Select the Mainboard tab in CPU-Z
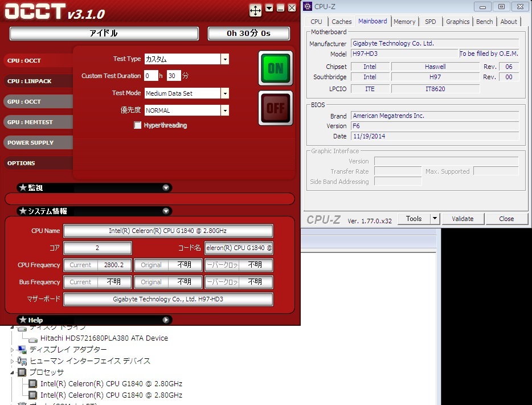The height and width of the screenshot is (405, 532). [373, 21]
